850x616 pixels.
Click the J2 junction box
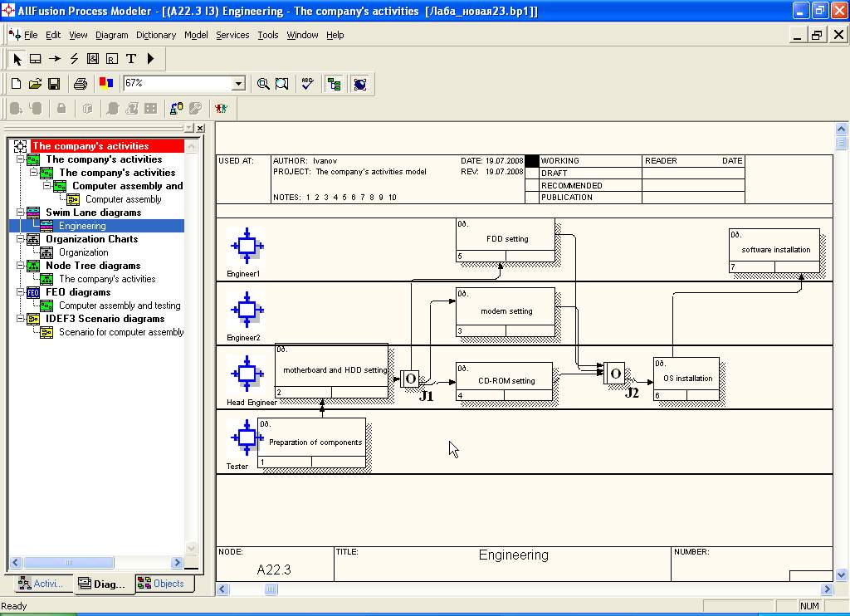[614, 373]
